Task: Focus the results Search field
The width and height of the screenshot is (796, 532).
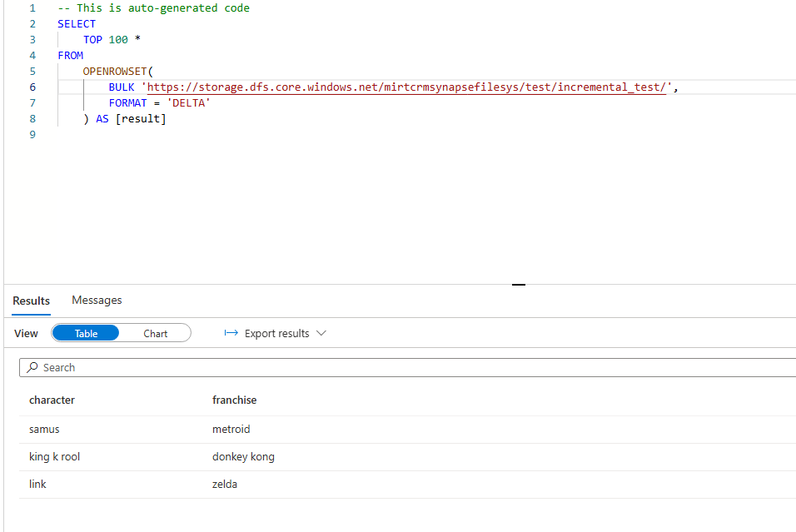Action: (407, 367)
